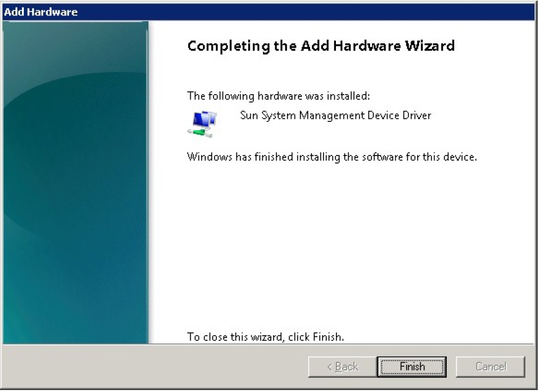
Task: Click the green network cable on device icon
Action: 199,133
